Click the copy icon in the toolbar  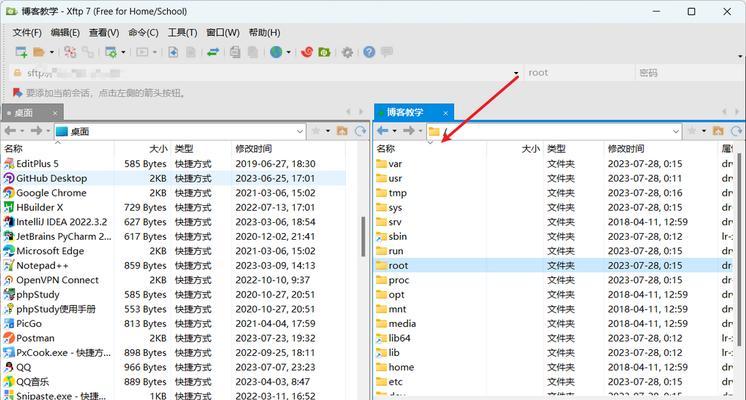click(x=235, y=52)
